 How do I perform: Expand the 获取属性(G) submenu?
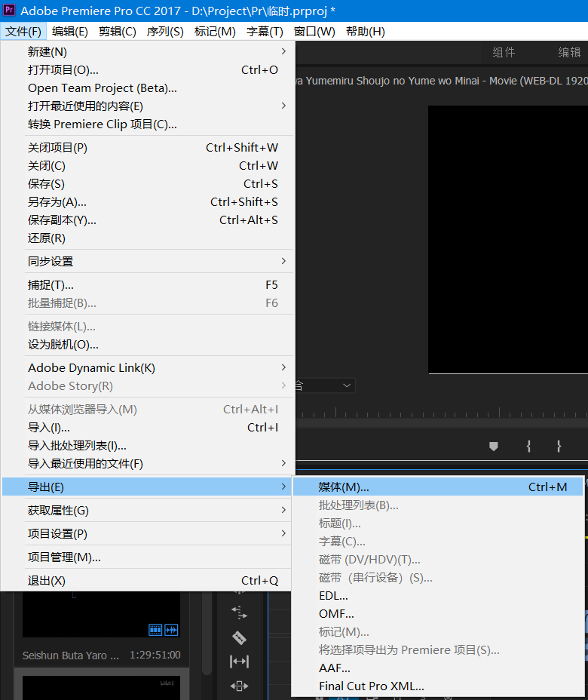click(x=147, y=510)
